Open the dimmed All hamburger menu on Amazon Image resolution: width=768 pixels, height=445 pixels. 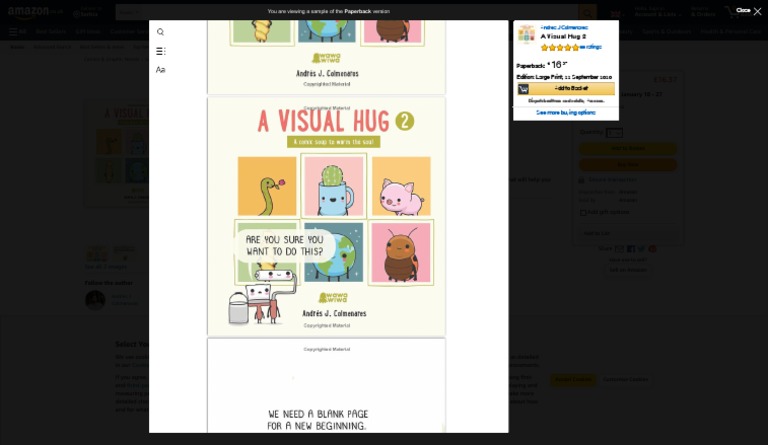point(18,31)
